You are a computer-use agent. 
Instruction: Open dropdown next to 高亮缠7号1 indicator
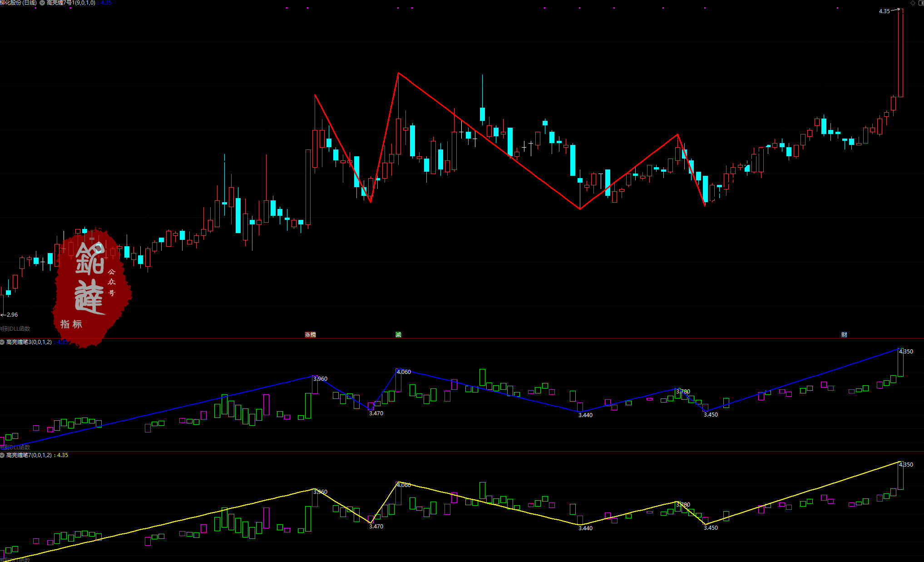pos(42,3)
